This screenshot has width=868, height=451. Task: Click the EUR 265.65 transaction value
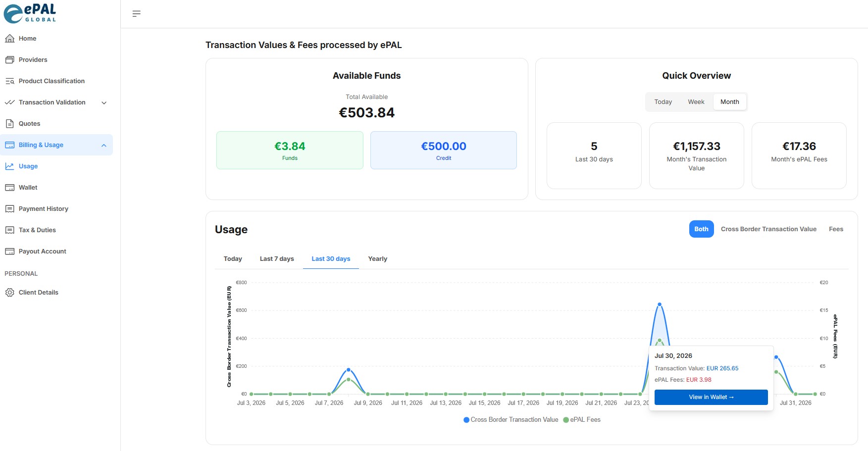722,368
